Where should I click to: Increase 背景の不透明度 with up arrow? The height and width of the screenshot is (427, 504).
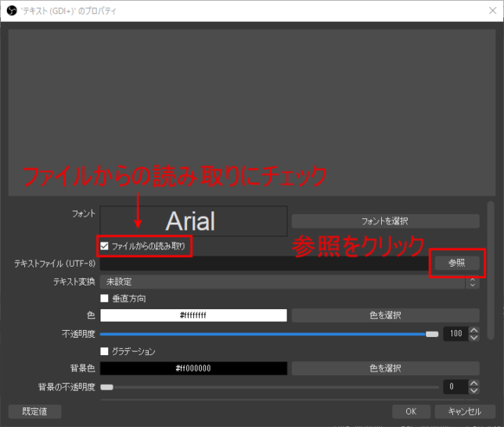[x=473, y=383]
